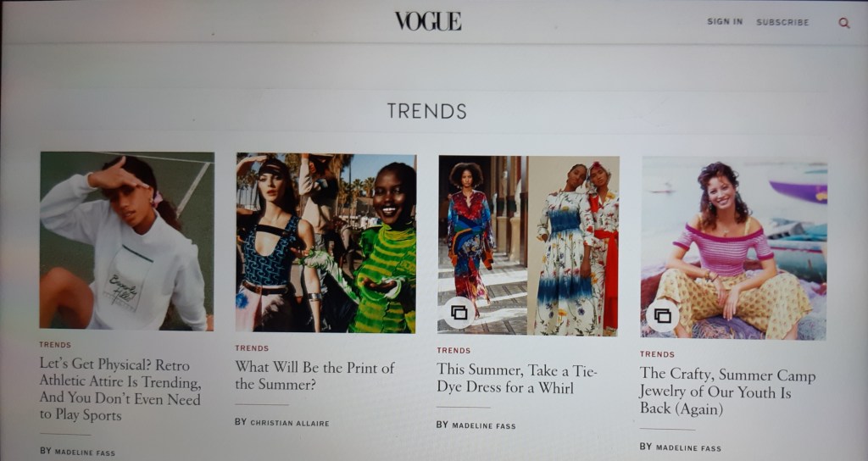
Task: Click author Christian Allaire byline
Action: pos(281,422)
